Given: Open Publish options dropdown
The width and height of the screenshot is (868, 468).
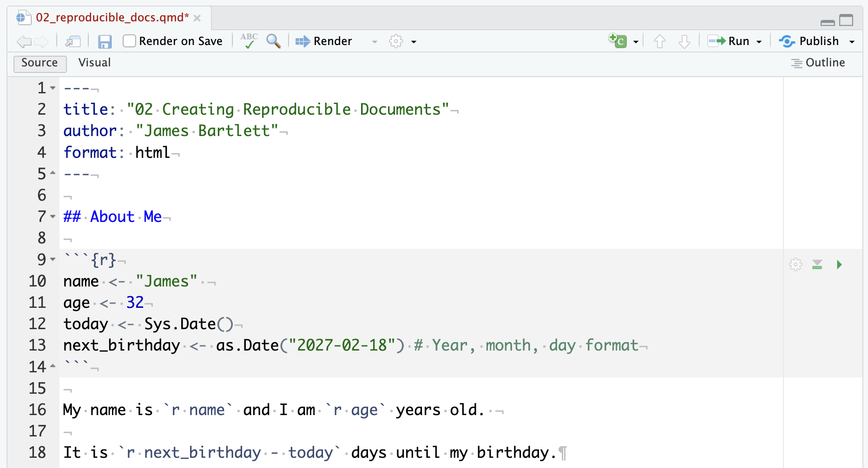Looking at the screenshot, I should point(852,42).
